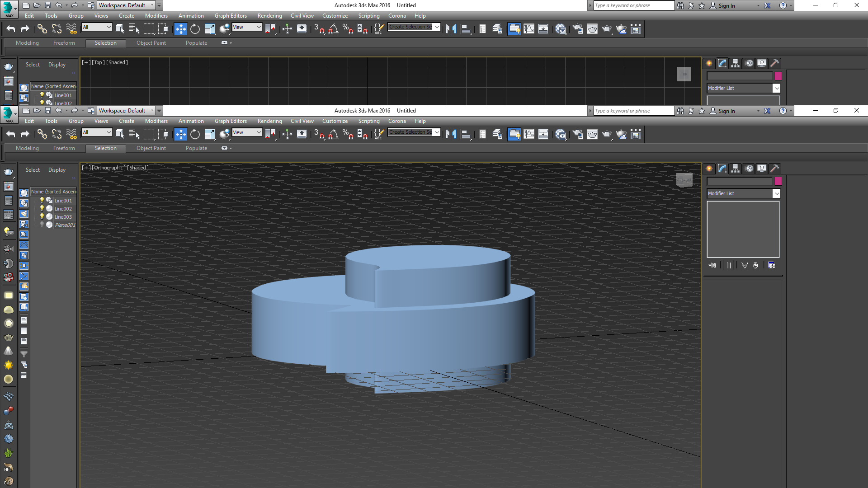Open Rendered Frame Window icon in front window
This screenshot has height=488, width=868.
(592, 134)
